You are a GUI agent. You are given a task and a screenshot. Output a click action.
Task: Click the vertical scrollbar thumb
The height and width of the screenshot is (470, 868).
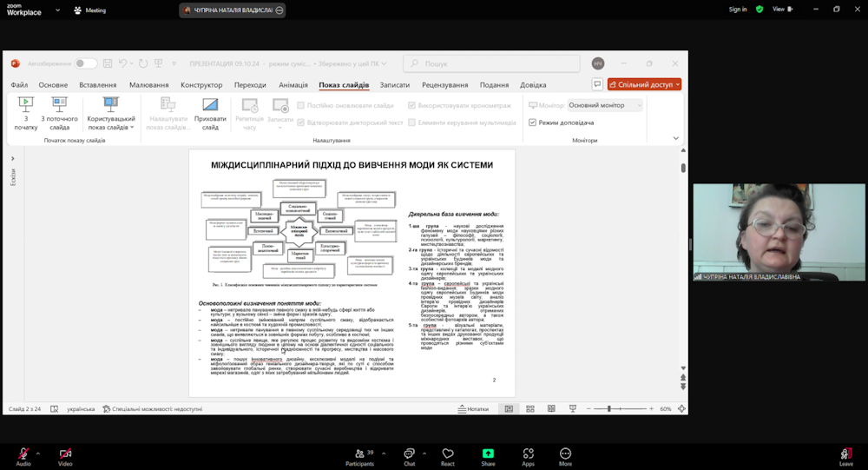coord(683,168)
